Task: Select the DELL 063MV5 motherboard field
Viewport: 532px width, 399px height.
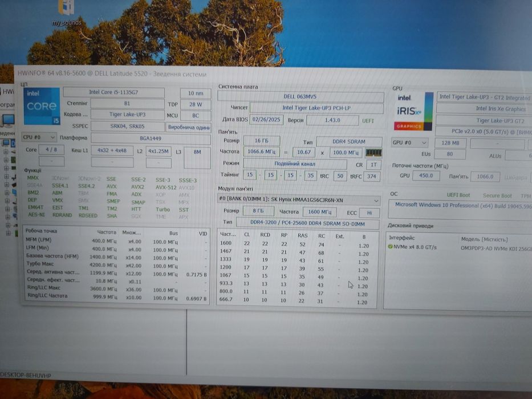Action: click(300, 97)
